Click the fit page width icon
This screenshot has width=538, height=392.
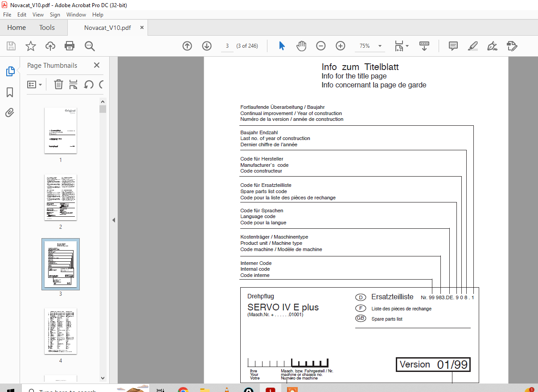[x=399, y=45]
